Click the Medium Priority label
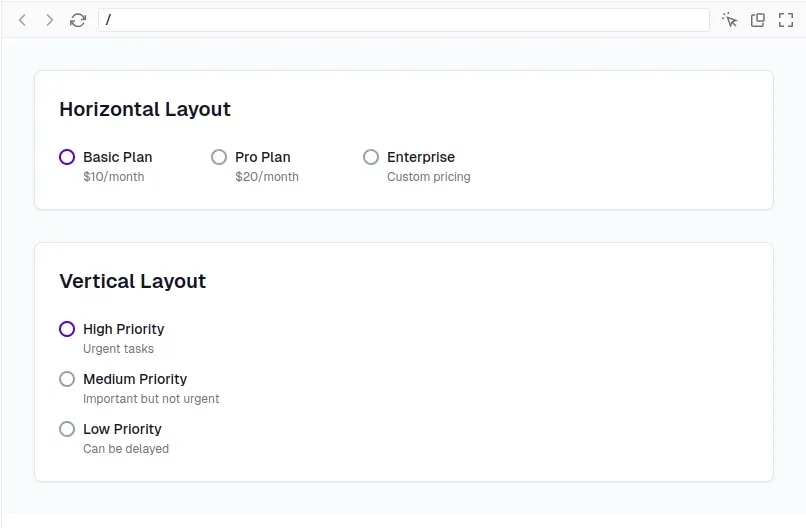This screenshot has width=806, height=528. (135, 379)
